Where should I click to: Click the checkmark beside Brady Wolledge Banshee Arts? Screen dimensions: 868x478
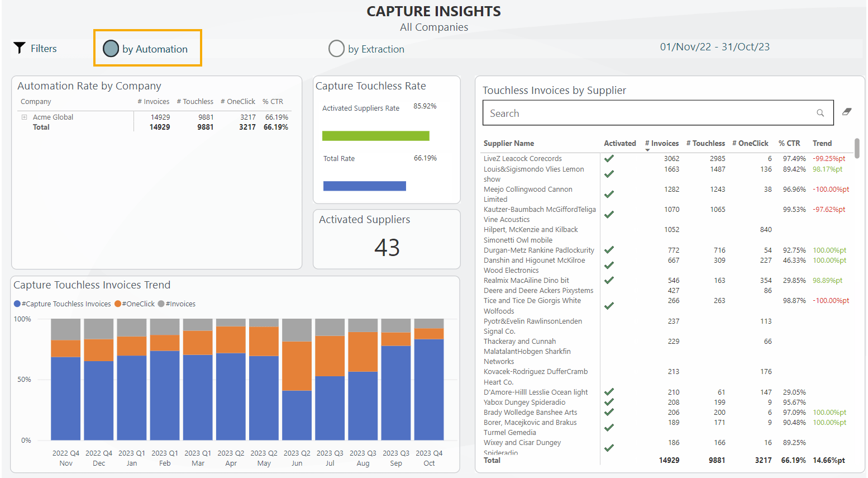pos(609,412)
